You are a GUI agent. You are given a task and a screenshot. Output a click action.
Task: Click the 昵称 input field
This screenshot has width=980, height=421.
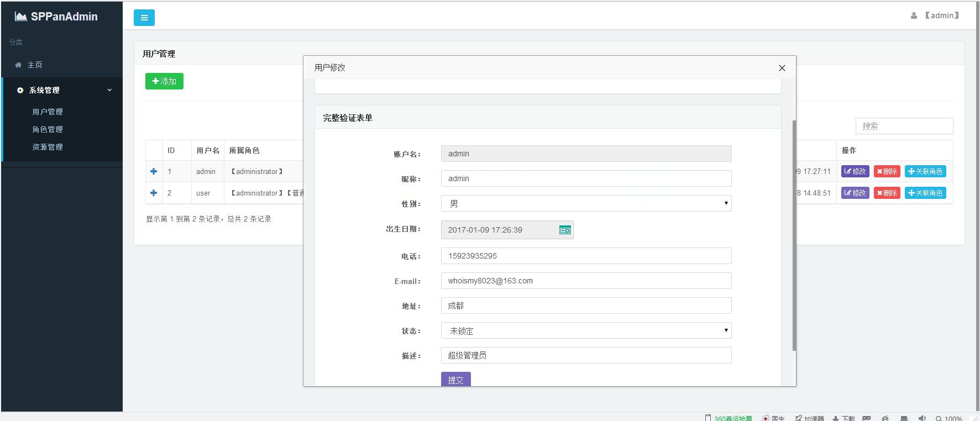click(586, 178)
